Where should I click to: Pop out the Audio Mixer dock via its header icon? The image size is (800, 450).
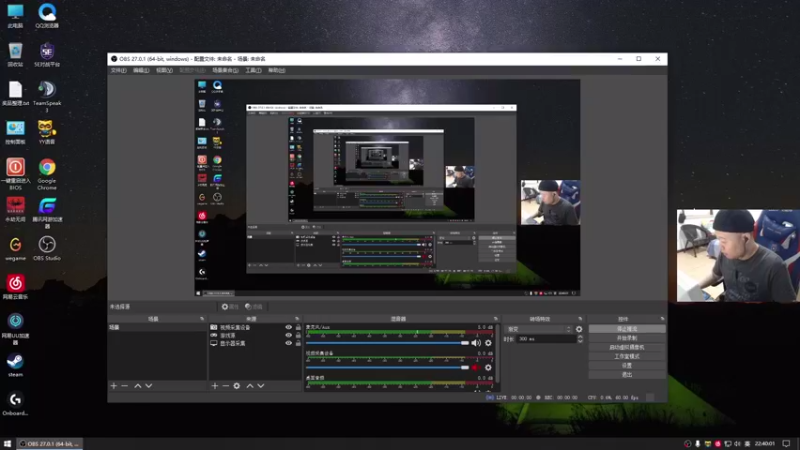(x=495, y=319)
